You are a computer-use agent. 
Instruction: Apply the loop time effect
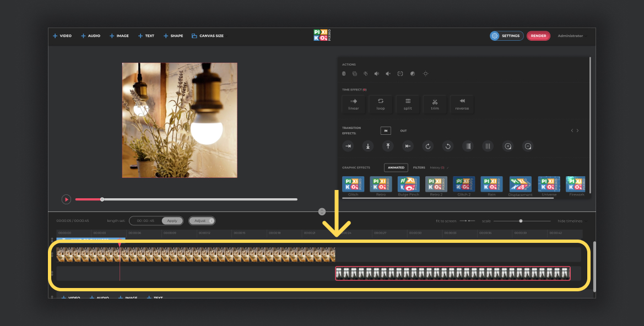[x=381, y=104]
